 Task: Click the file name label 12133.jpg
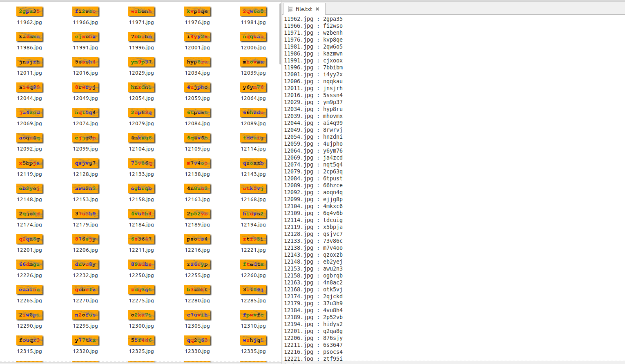(141, 174)
